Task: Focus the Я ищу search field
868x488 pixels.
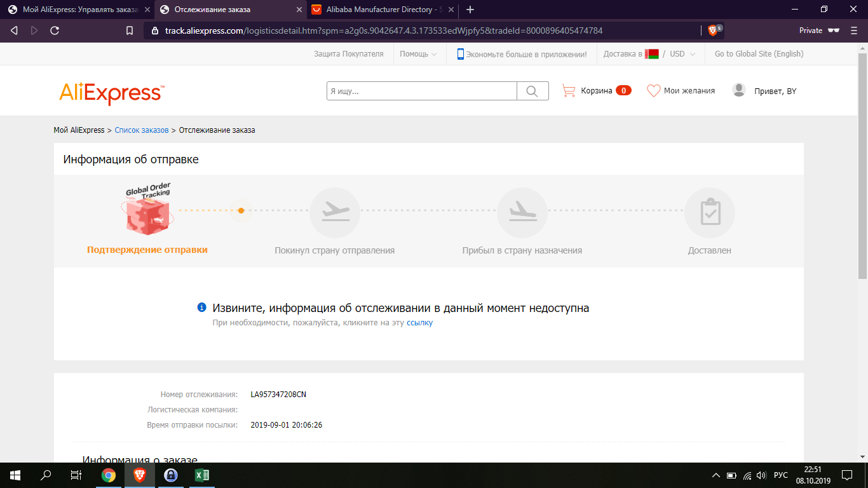Action: click(x=422, y=91)
